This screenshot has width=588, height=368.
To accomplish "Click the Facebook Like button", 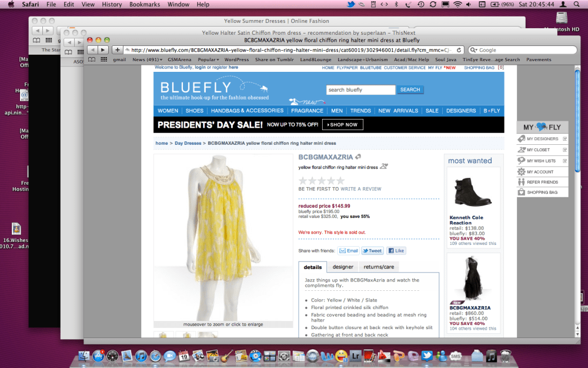I will point(396,251).
